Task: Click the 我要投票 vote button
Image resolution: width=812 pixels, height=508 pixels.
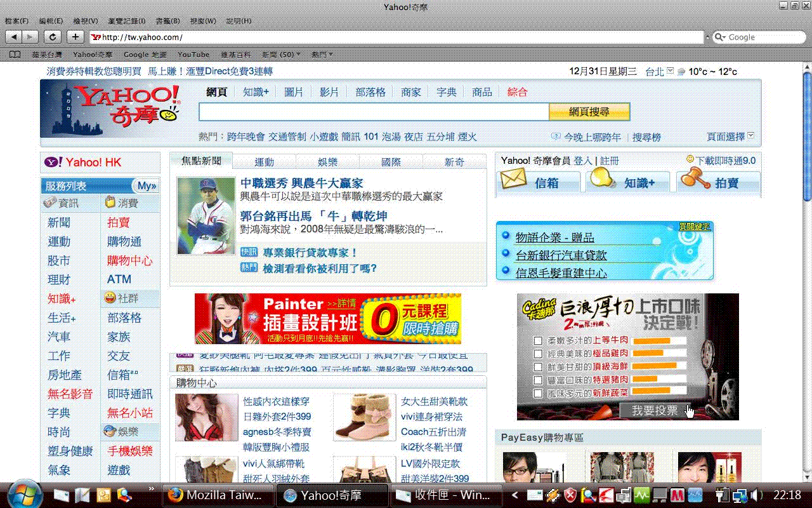Action: pyautogui.click(x=655, y=411)
